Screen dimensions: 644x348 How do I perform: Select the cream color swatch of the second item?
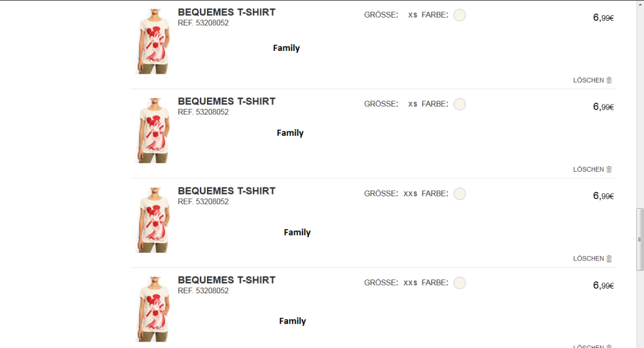coord(460,104)
